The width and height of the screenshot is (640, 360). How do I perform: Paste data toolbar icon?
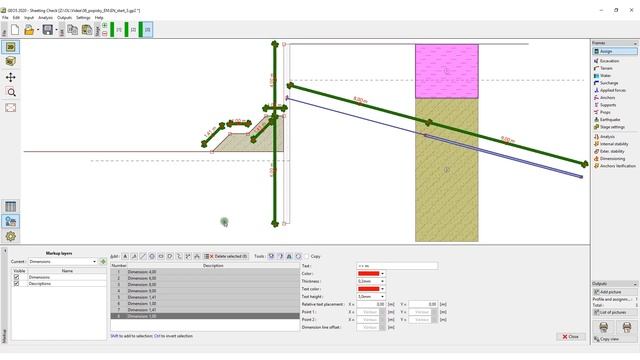[x=87, y=30]
